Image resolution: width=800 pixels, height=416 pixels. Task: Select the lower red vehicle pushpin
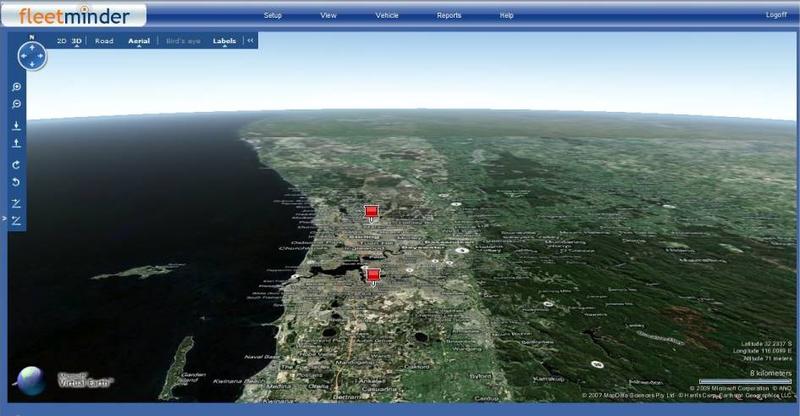coord(373,276)
